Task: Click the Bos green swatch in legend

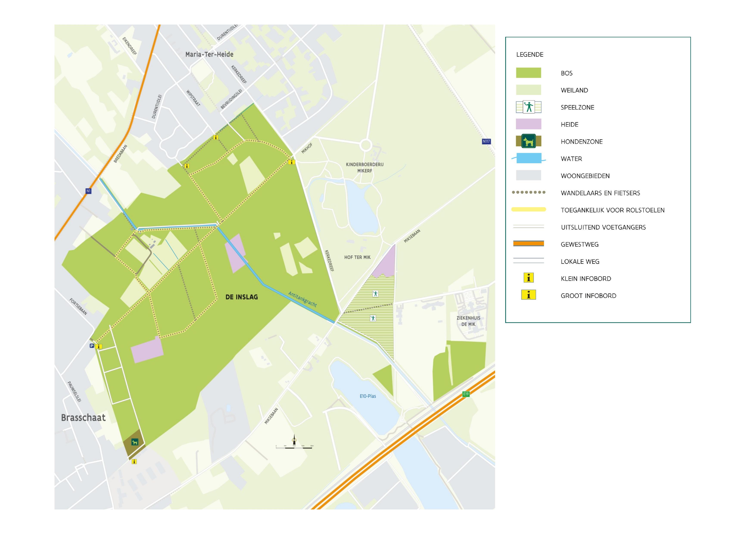Action: pos(528,73)
